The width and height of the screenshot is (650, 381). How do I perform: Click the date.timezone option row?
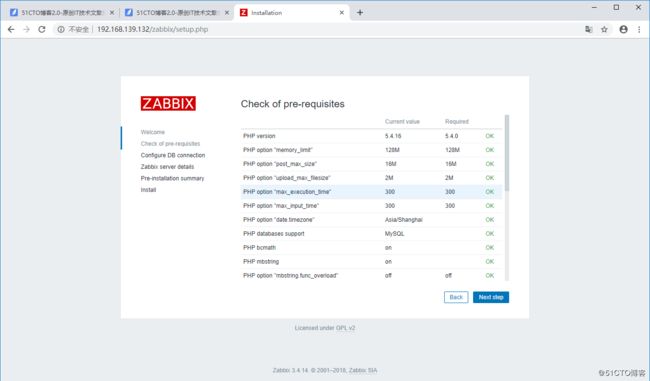[371, 220]
